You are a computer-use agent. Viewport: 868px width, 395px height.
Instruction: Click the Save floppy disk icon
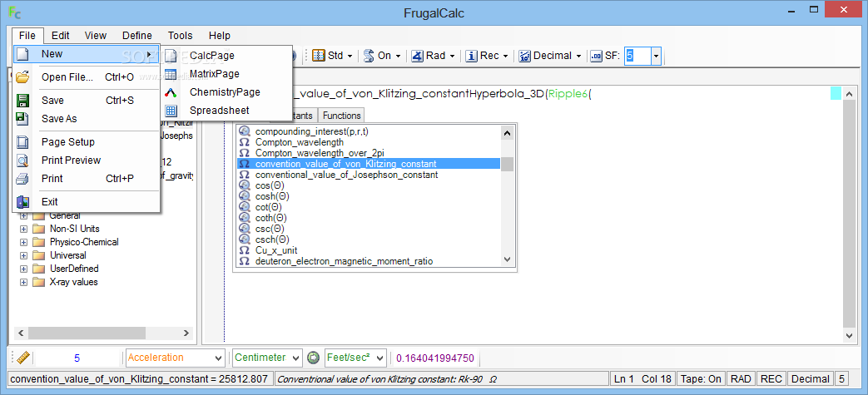click(22, 100)
